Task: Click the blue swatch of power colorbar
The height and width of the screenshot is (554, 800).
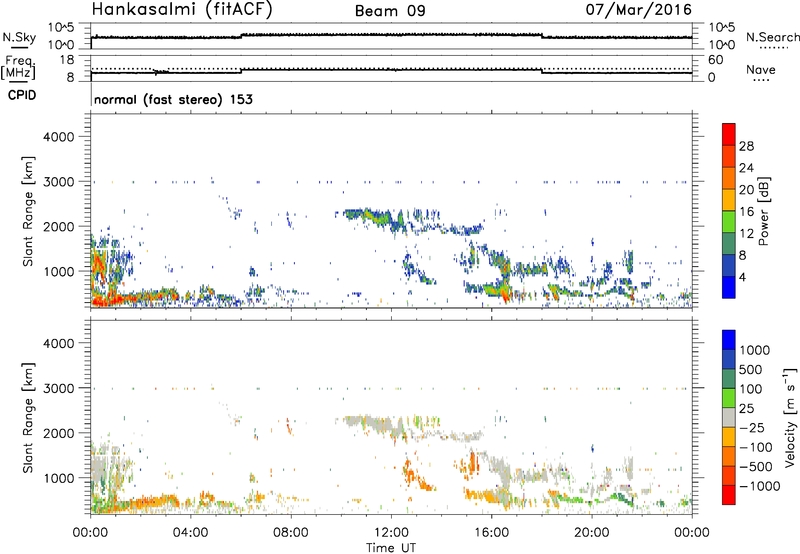Action: click(729, 287)
